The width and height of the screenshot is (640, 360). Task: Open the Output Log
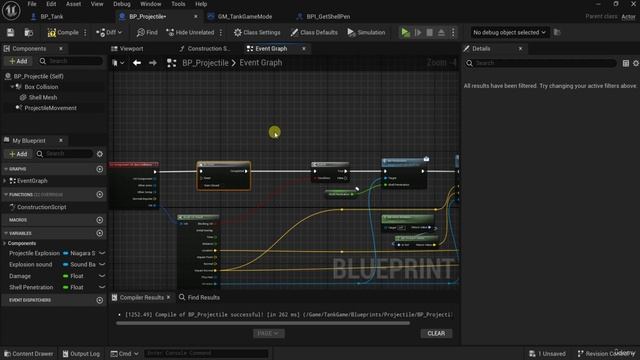coord(81,354)
